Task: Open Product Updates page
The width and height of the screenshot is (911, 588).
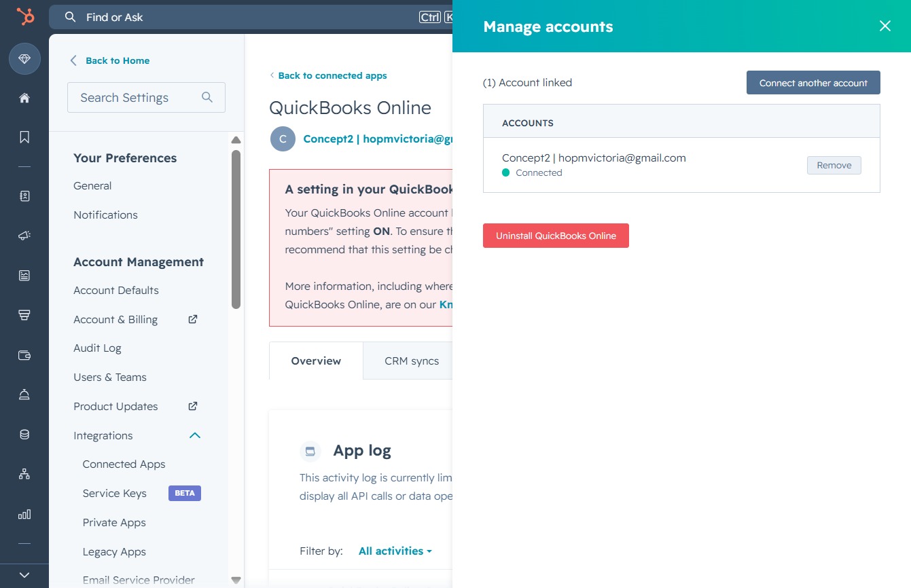Action: click(x=115, y=406)
